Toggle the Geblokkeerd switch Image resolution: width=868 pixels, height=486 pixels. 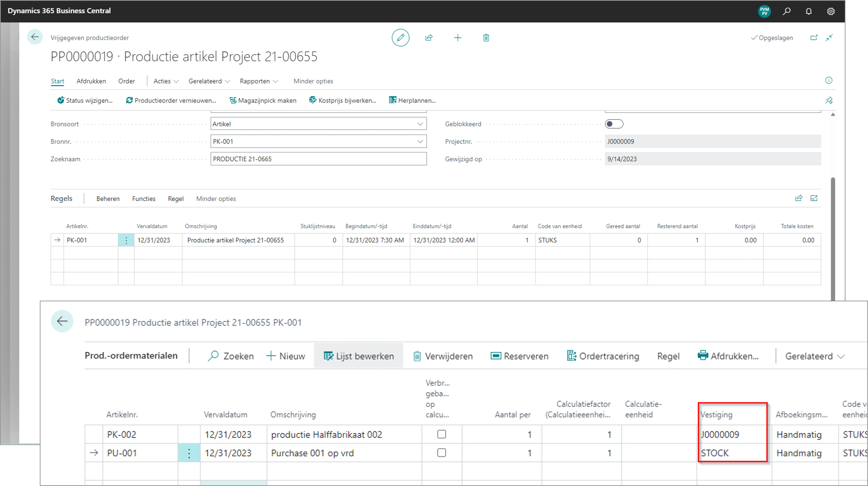[614, 124]
